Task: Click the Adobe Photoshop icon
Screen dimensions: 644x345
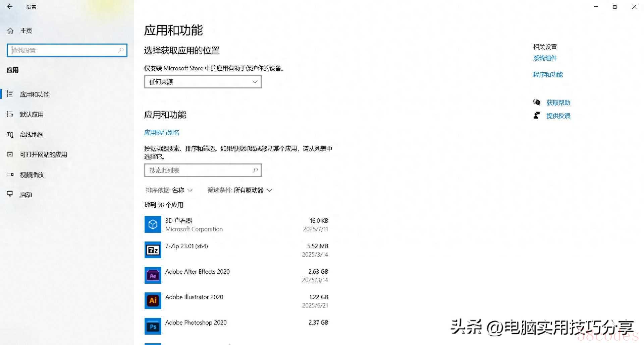Action: 153,326
